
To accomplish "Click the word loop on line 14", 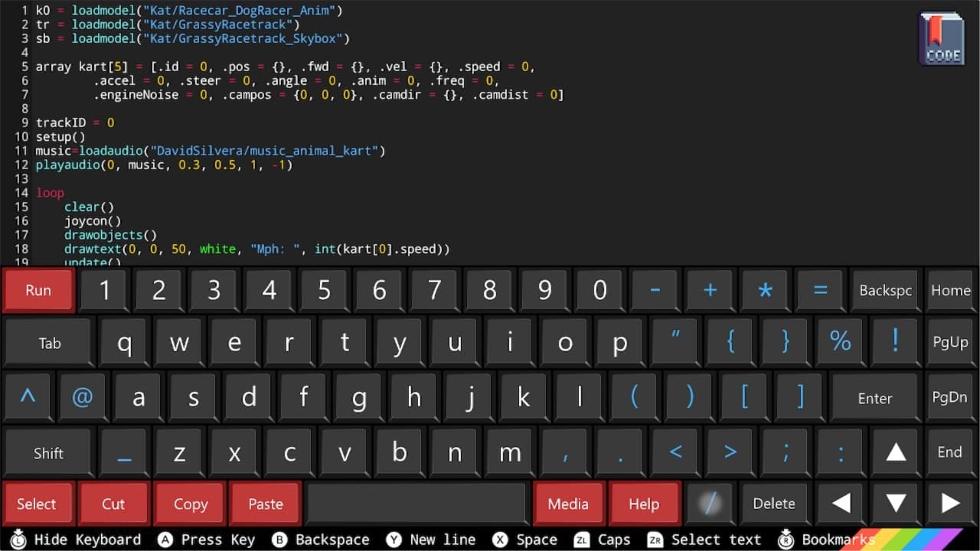I will point(50,193).
